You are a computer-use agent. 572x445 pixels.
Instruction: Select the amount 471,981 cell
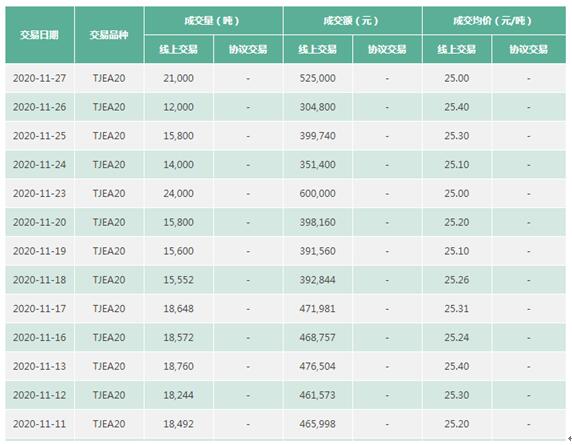tap(318, 309)
